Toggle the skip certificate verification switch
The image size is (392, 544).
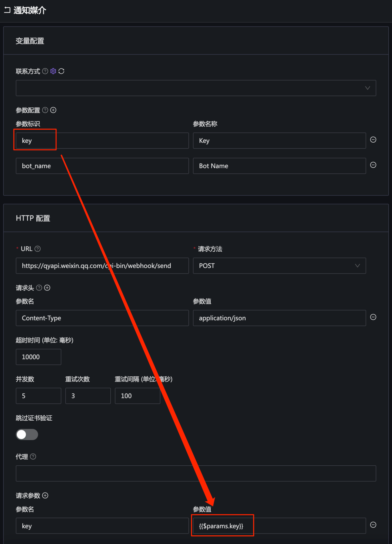click(27, 435)
